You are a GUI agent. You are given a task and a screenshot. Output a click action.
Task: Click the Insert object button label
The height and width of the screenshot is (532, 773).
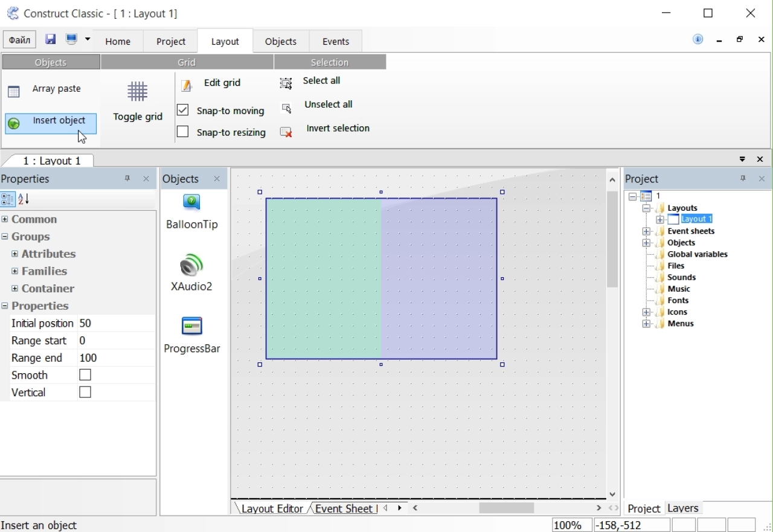pyautogui.click(x=59, y=121)
